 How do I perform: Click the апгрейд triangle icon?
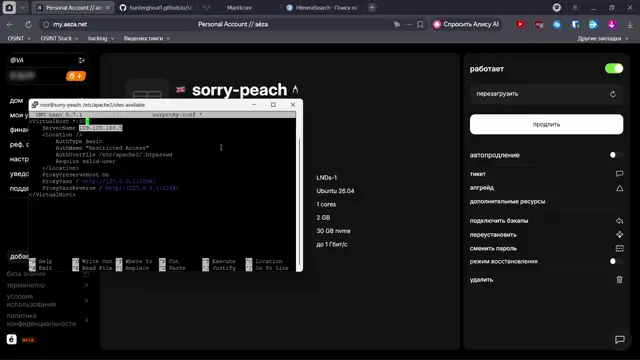click(x=619, y=188)
